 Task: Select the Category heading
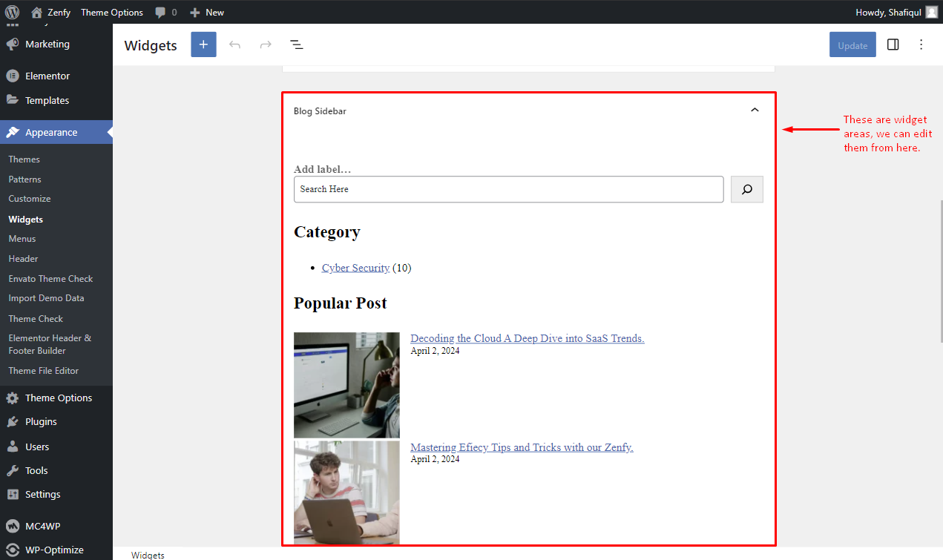pyautogui.click(x=327, y=231)
